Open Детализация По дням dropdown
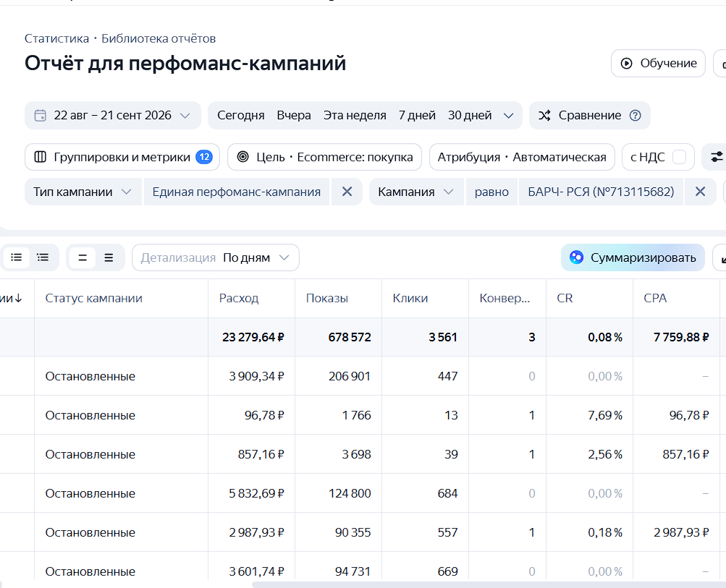726x588 pixels. click(x=215, y=257)
